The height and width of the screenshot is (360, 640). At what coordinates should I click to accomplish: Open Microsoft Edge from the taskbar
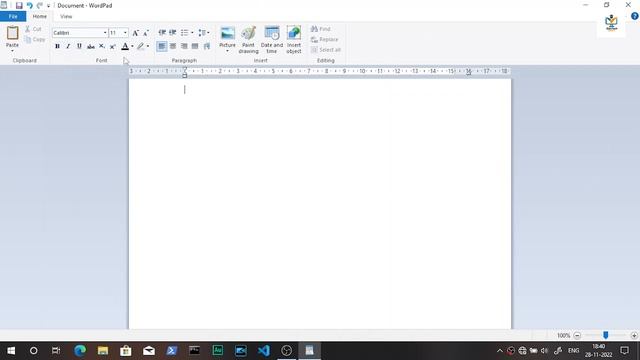click(80, 351)
